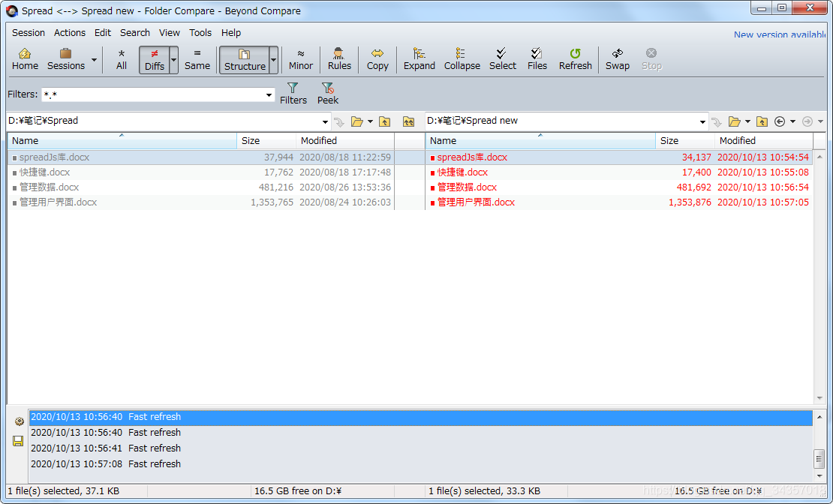Click New version available link
The width and height of the screenshot is (833, 504).
780,34
